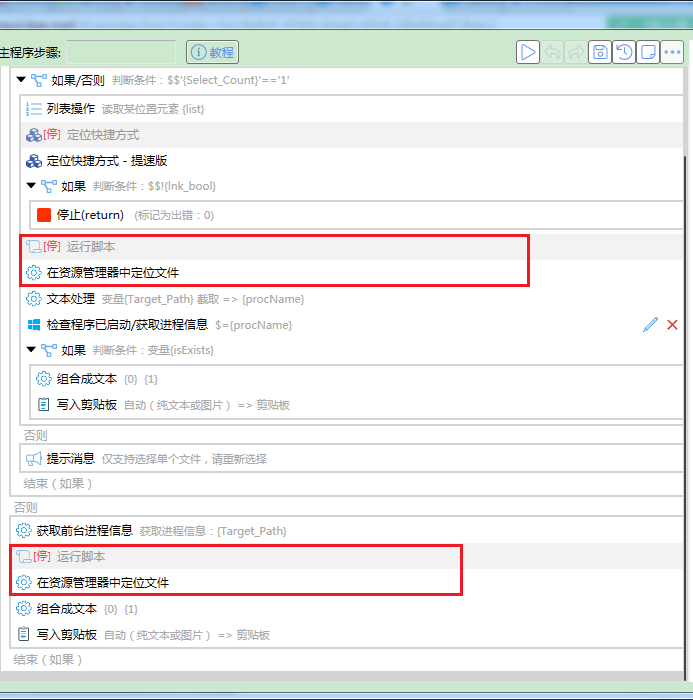Click the 如果/否则 branch icon

click(x=39, y=80)
